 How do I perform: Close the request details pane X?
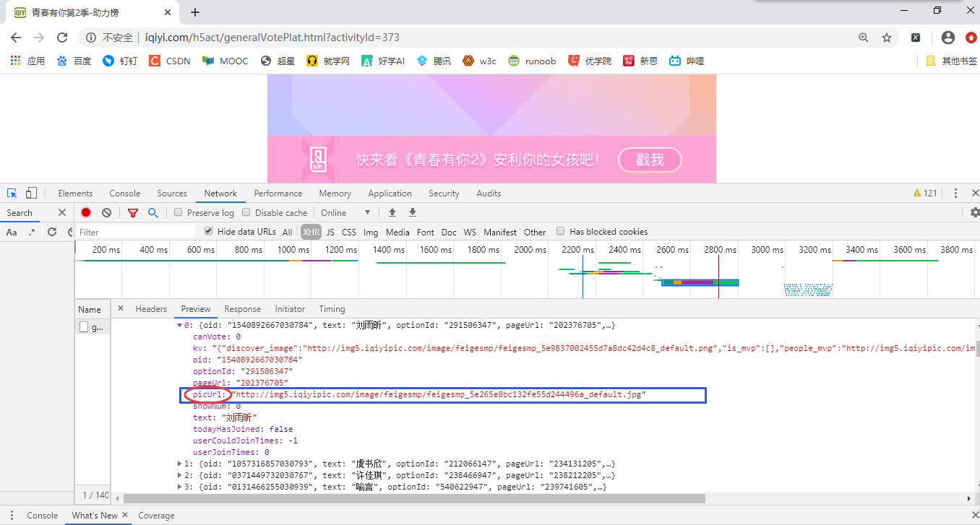121,308
